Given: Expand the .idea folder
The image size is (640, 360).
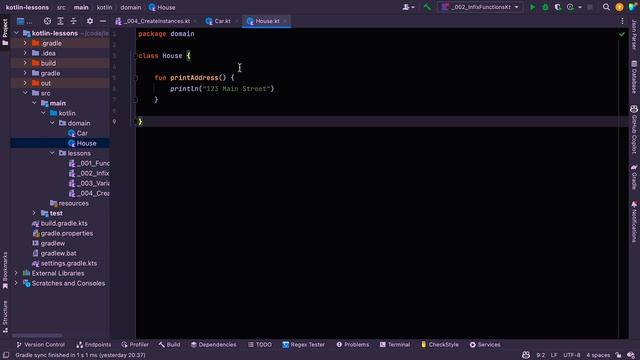Looking at the screenshot, I should click(x=25, y=53).
